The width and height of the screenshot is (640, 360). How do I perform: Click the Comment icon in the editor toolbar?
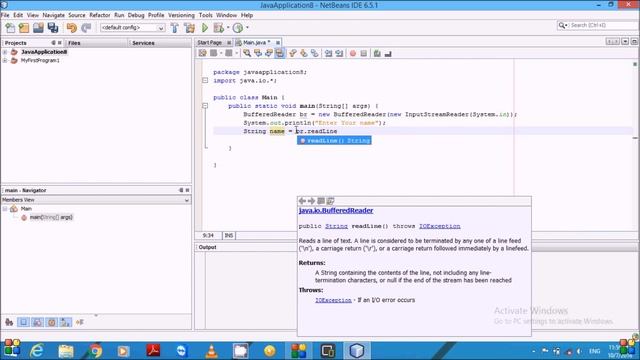[377, 53]
